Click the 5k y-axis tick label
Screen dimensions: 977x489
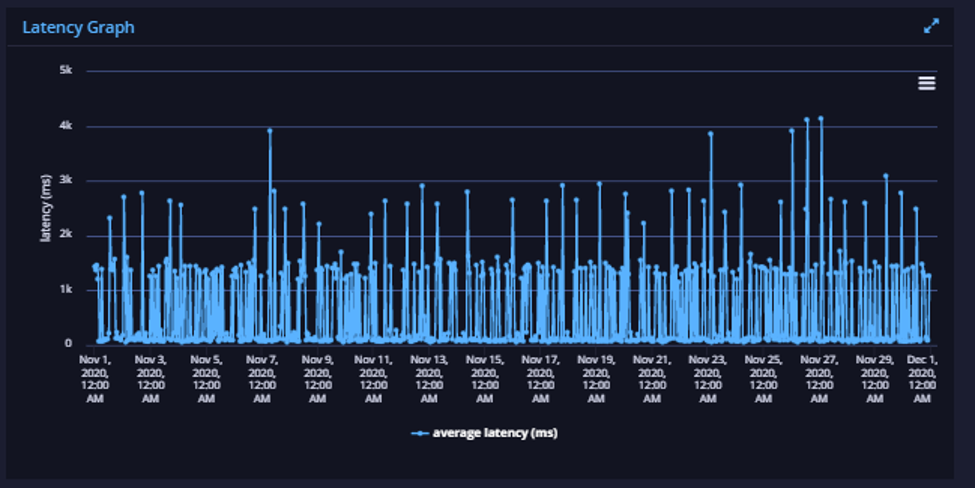click(66, 70)
